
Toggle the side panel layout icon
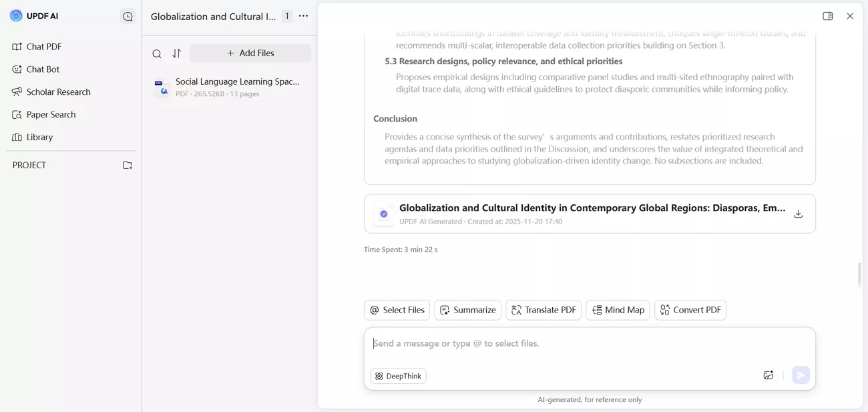827,16
